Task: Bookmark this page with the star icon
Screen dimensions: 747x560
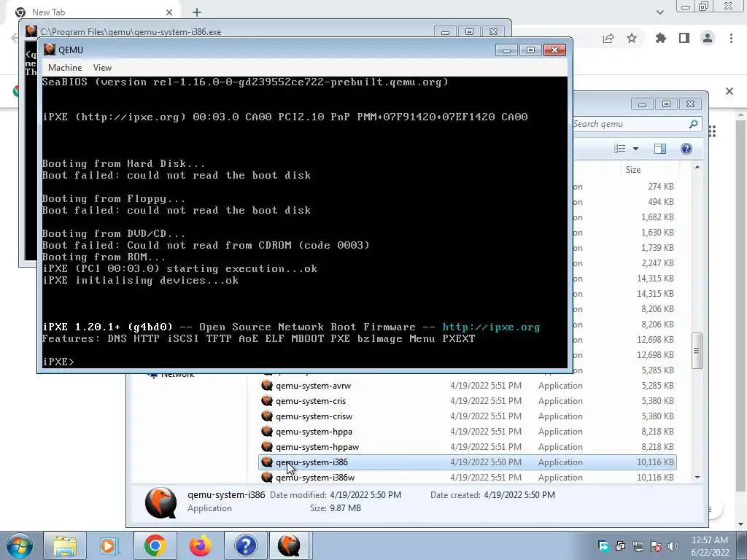Action: pos(632,38)
